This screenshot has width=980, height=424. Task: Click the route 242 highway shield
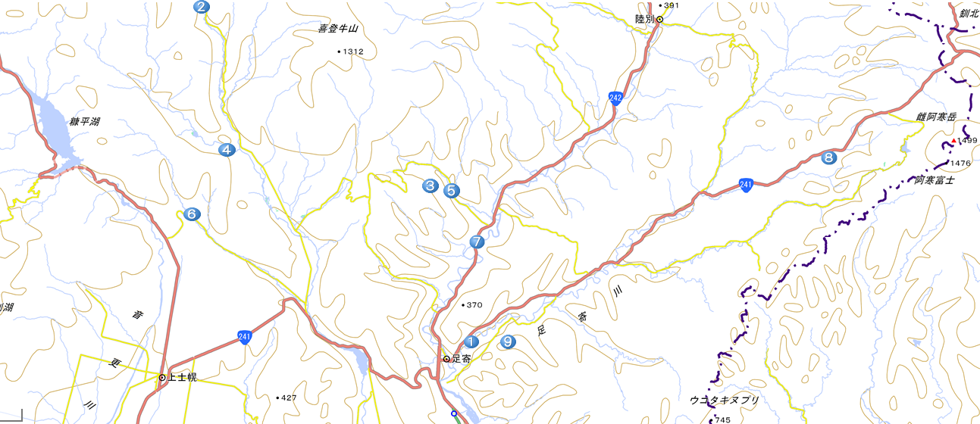[615, 98]
